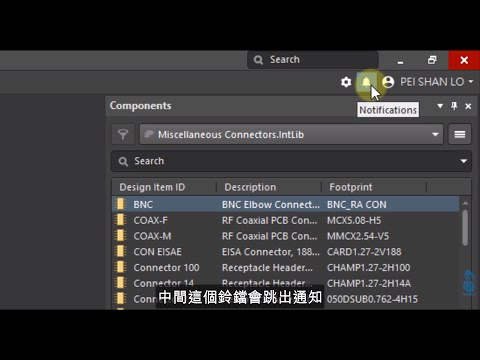This screenshot has height=360, width=480.
Task: Open the Notifications bell
Action: pos(366,82)
